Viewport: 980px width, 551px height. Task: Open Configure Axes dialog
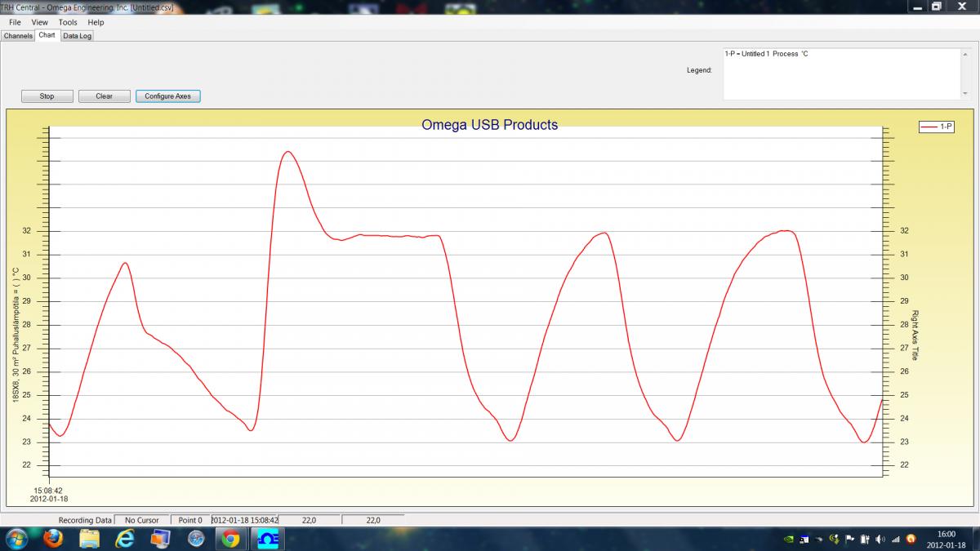[167, 96]
